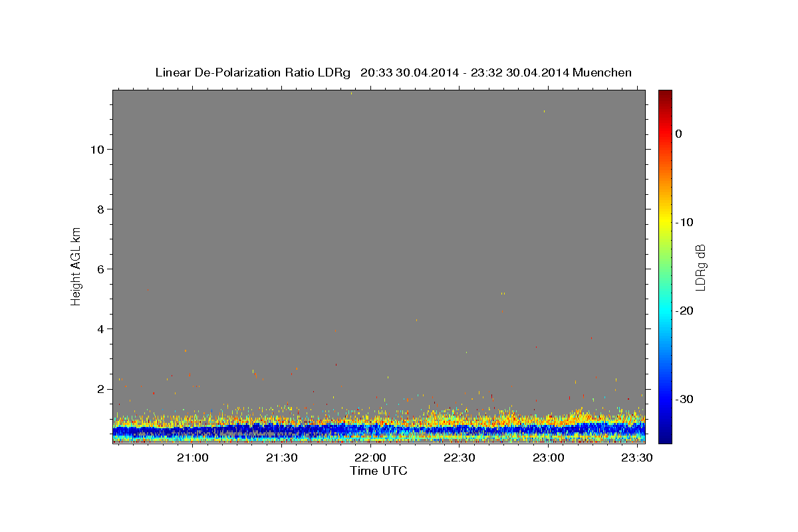Click the 22:00 time tick label

pos(370,458)
